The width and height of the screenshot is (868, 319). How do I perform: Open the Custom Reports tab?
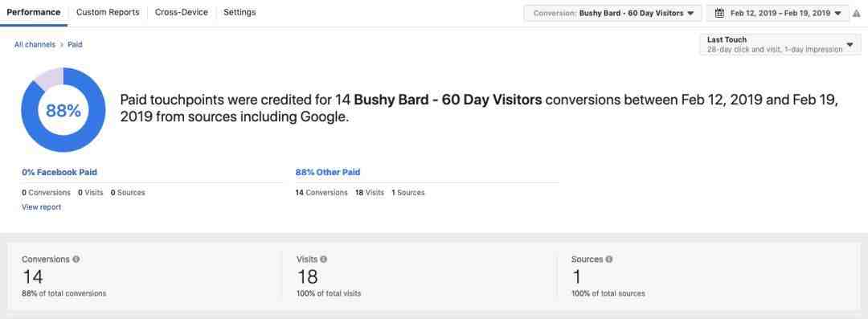click(x=108, y=12)
